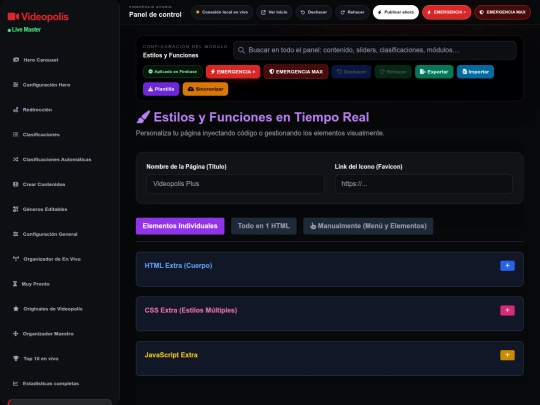
Task: Switch to Todo en 1 HTML tab
Action: click(263, 226)
